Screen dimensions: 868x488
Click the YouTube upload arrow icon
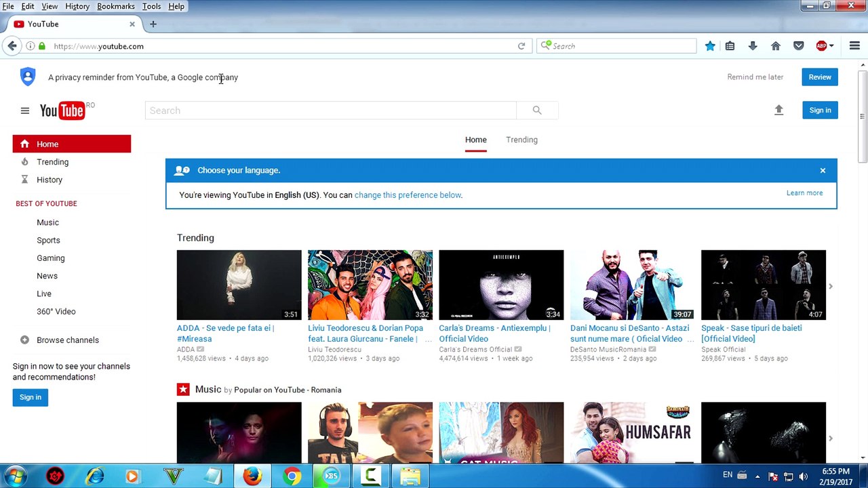tap(778, 110)
